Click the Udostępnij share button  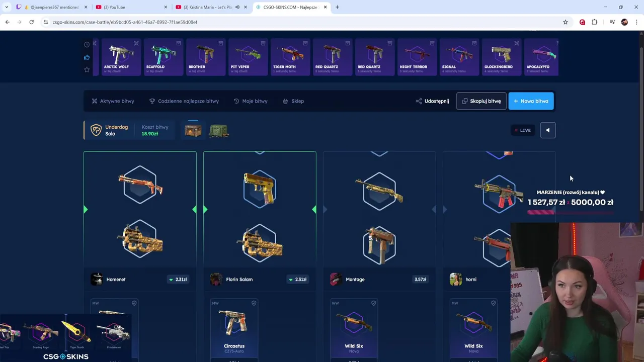432,101
